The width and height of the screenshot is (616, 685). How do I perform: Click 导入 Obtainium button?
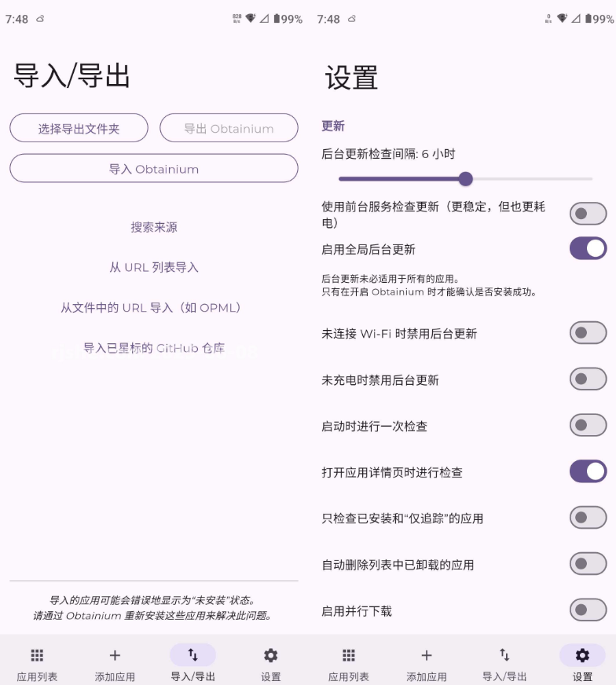point(154,168)
